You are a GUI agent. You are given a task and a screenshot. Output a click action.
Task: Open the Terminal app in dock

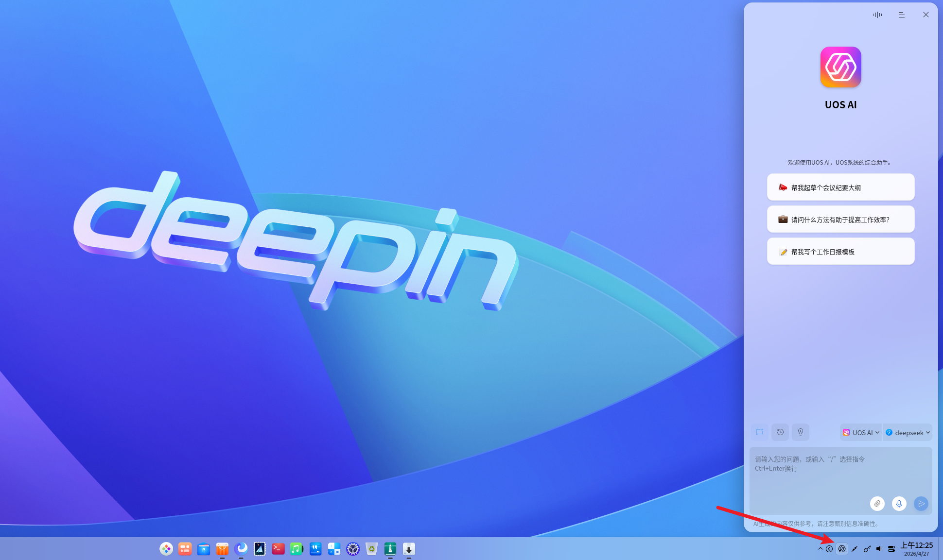point(278,549)
